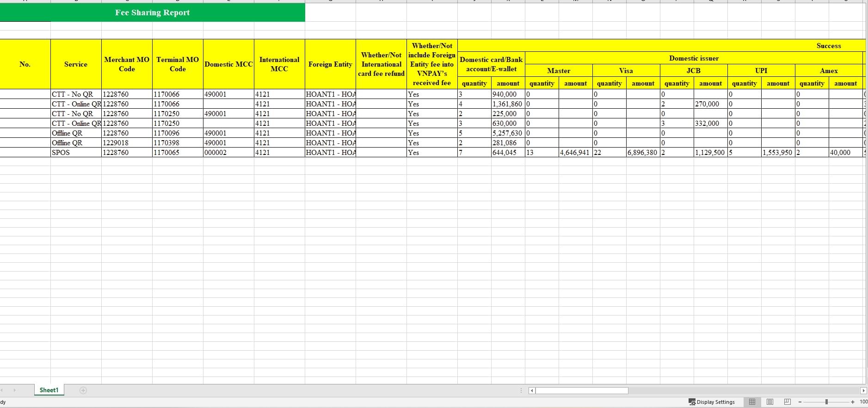Select the Foreign Entity header cell

[x=330, y=64]
